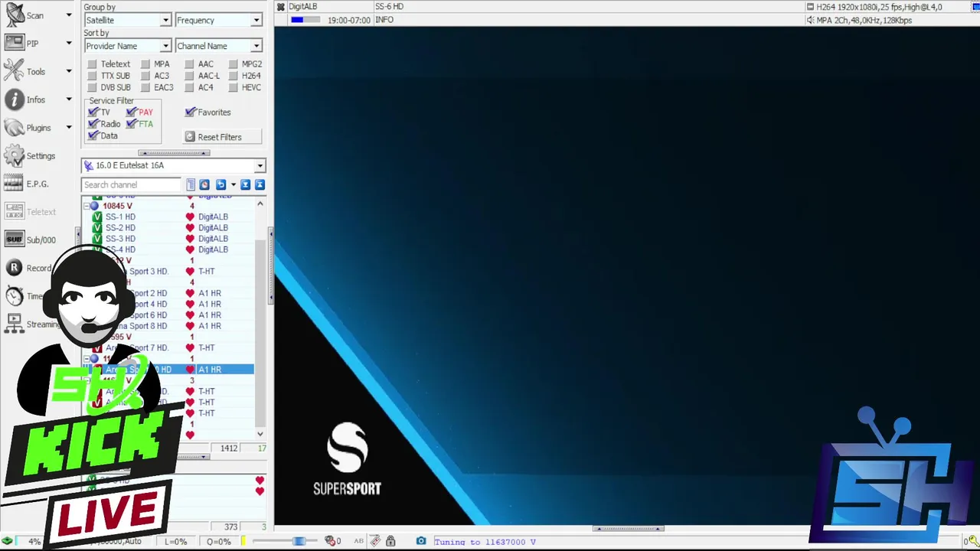Open the arrow next to the undo icon

[x=233, y=184]
